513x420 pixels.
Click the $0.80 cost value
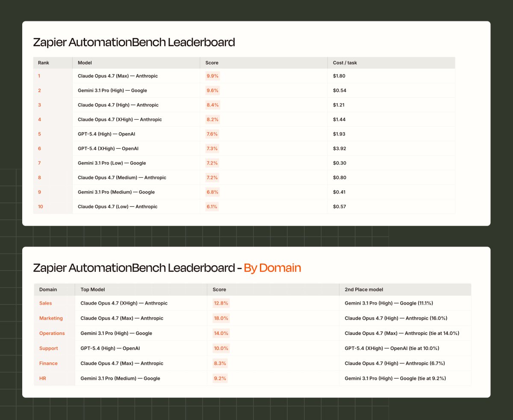point(339,178)
